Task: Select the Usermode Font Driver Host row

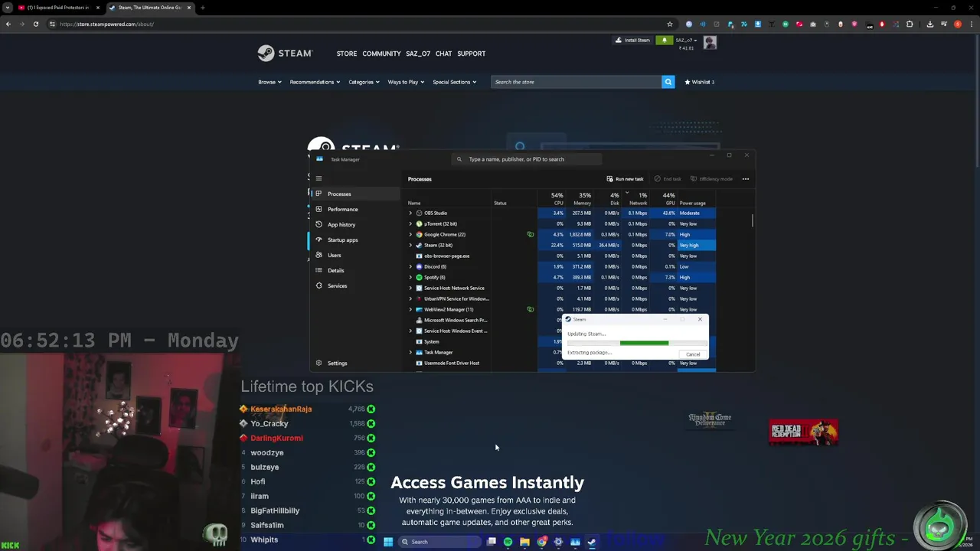Action: [x=561, y=363]
